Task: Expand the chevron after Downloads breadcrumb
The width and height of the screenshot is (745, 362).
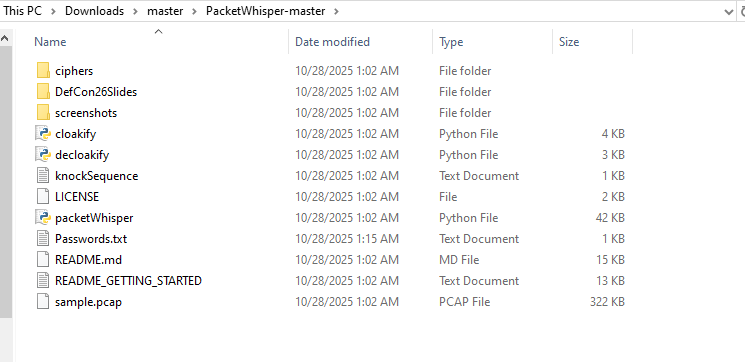Action: tap(135, 11)
